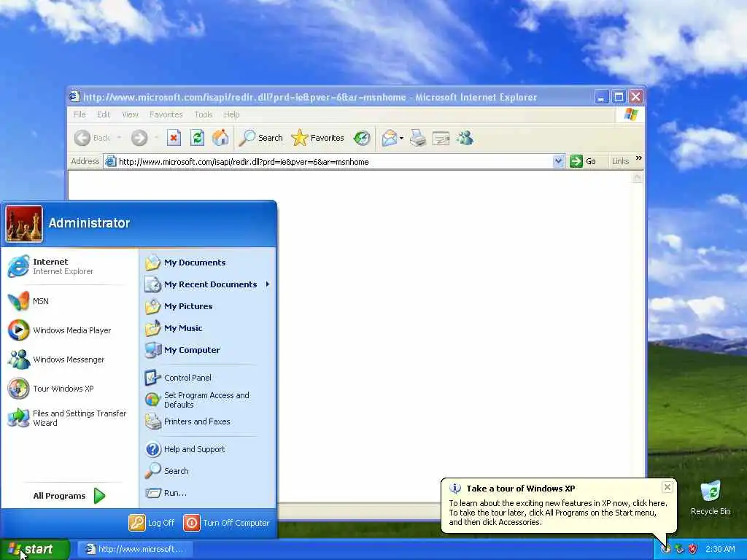Open the Back history dropdown arrow
The image size is (747, 560).
(x=119, y=138)
